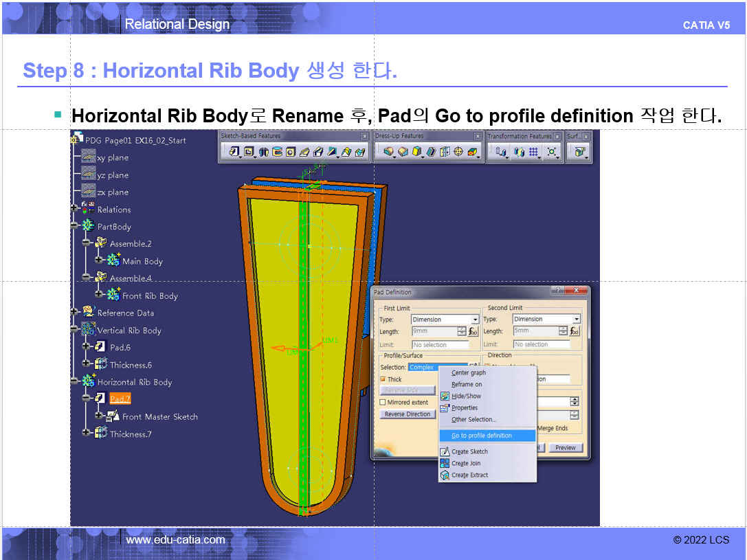Click the Edge Fillet icon in Dress-Up Features
The height and width of the screenshot is (560, 747).
click(389, 152)
